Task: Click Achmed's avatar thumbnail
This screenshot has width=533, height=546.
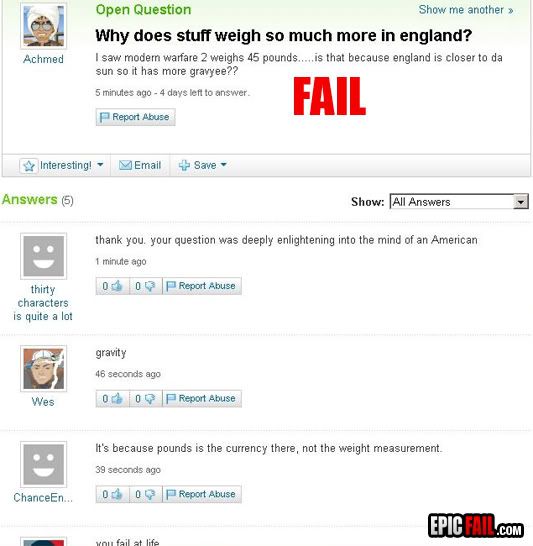Action: point(44,26)
